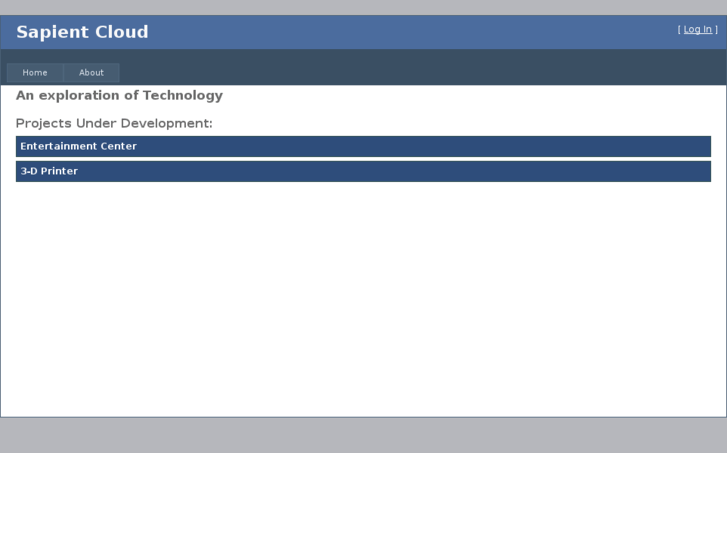
Task: Click the white area below the footer
Action: click(363, 500)
